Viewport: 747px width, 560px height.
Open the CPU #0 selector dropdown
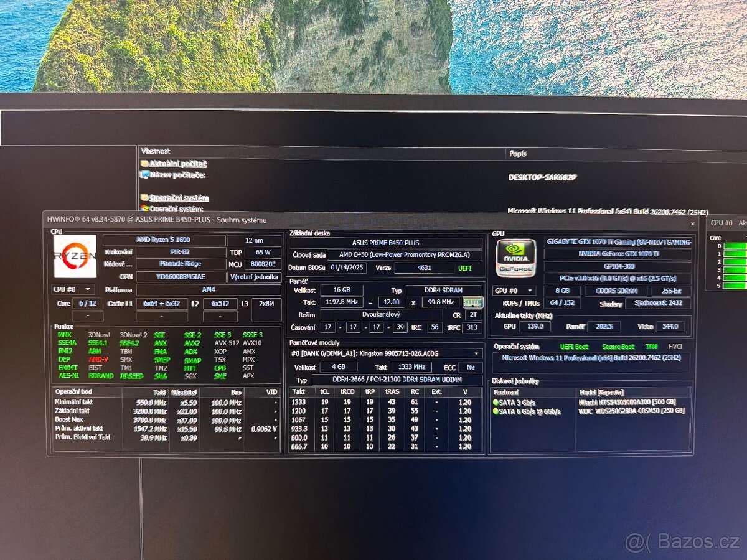73,289
